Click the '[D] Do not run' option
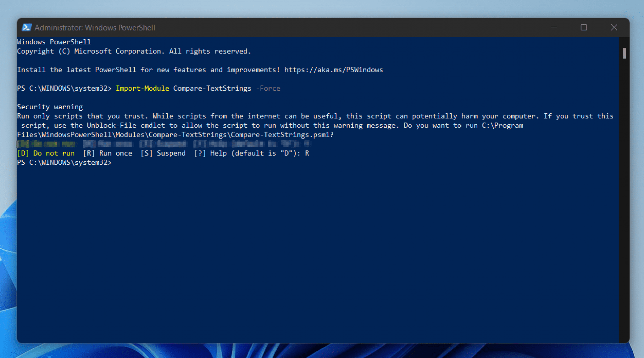Viewport: 644px width, 358px height. point(46,153)
